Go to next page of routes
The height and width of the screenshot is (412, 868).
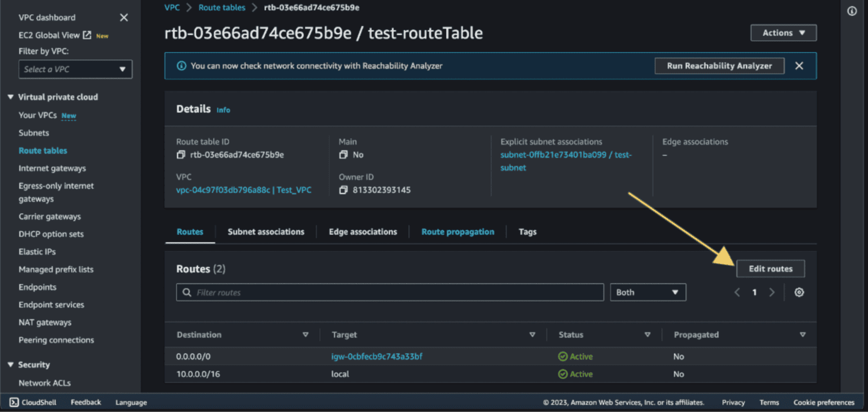point(772,293)
